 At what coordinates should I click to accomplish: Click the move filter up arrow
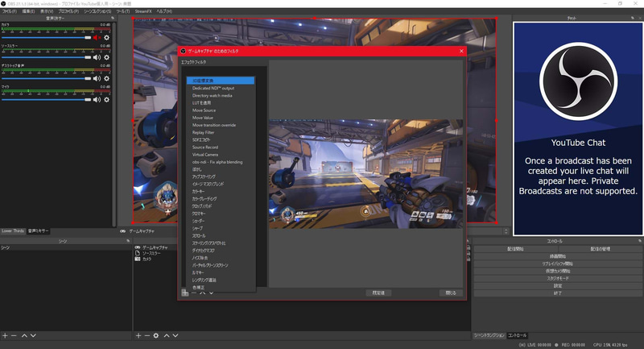[x=203, y=293]
